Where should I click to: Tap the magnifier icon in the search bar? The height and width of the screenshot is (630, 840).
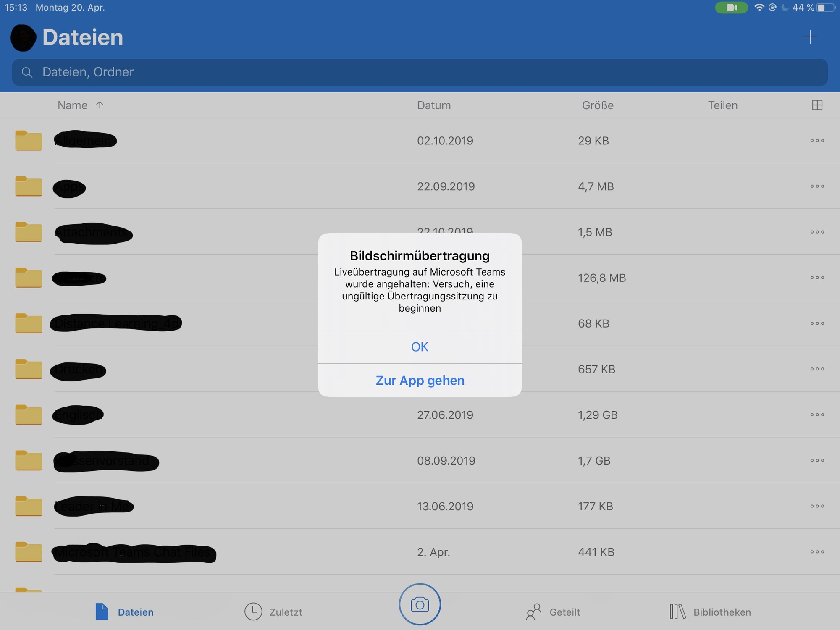pos(27,73)
